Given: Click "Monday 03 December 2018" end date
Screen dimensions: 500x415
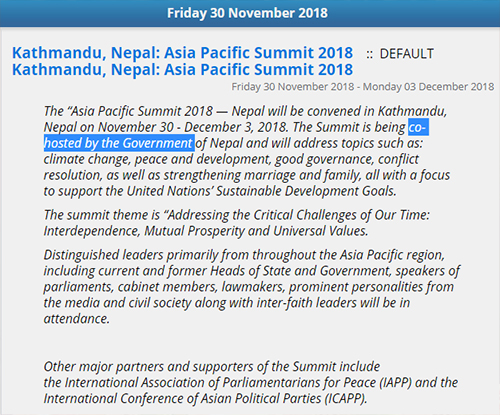Looking at the screenshot, I should (428, 87).
